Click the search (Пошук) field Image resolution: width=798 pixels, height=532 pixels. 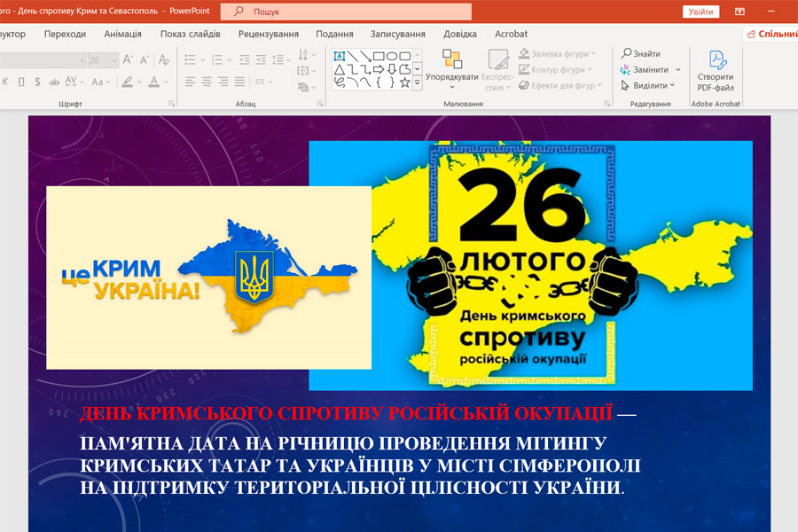(346, 12)
